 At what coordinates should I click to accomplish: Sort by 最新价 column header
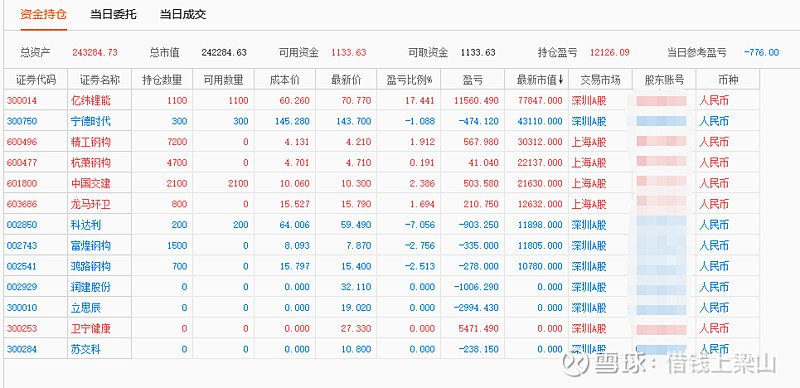(x=346, y=80)
